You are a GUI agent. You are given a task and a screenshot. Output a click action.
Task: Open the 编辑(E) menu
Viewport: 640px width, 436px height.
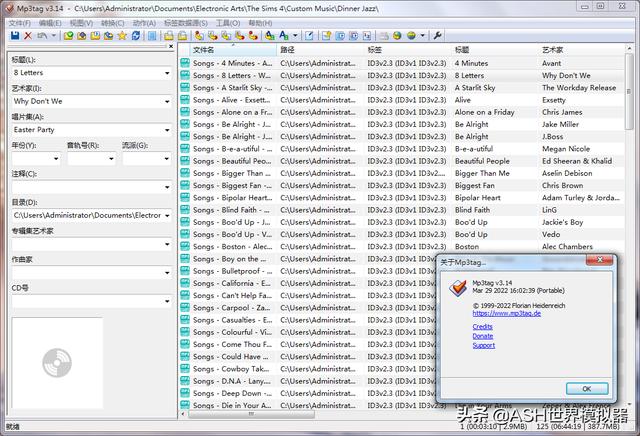50,23
